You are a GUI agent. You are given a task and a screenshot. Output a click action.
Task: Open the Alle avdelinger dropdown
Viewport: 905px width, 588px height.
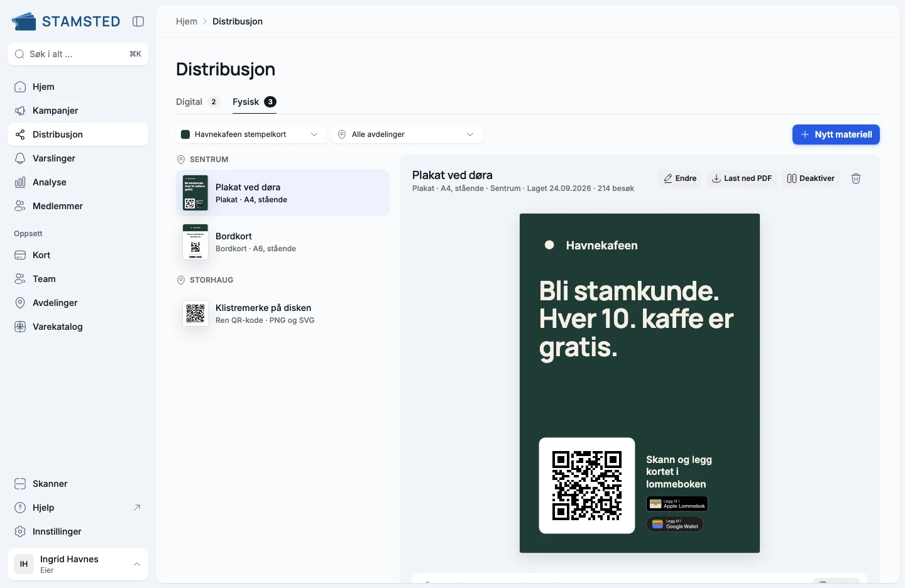coord(407,134)
